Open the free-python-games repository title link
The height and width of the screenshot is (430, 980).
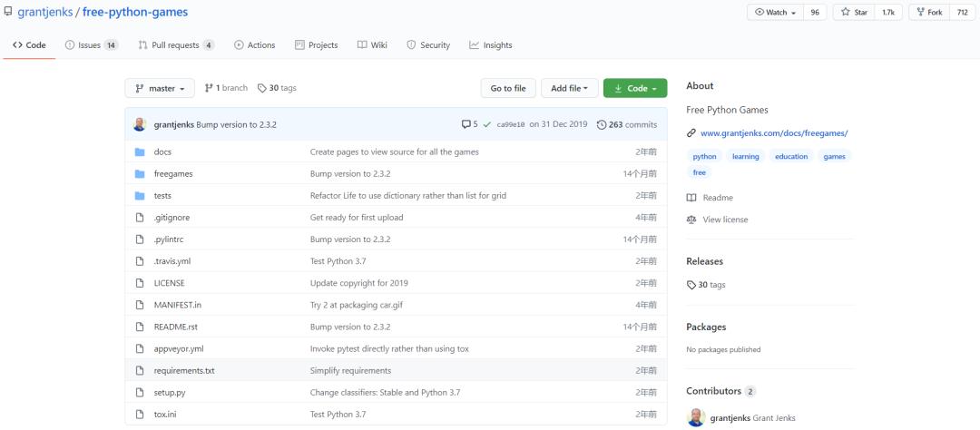(135, 12)
